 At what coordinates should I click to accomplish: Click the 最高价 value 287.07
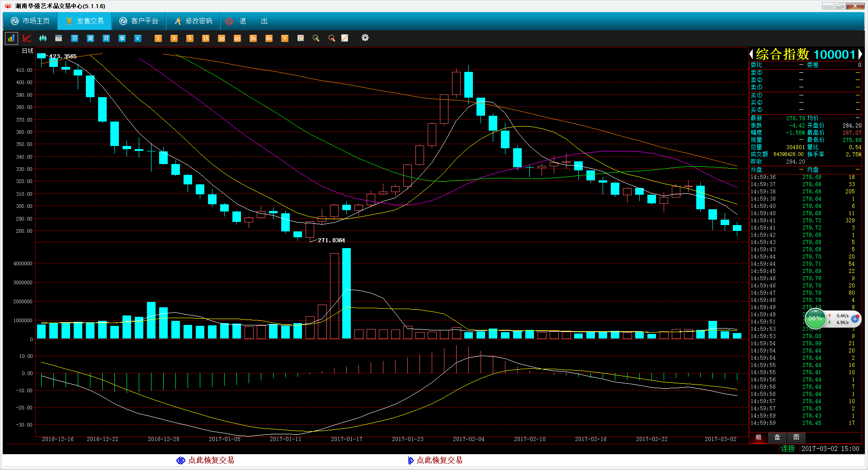852,133
